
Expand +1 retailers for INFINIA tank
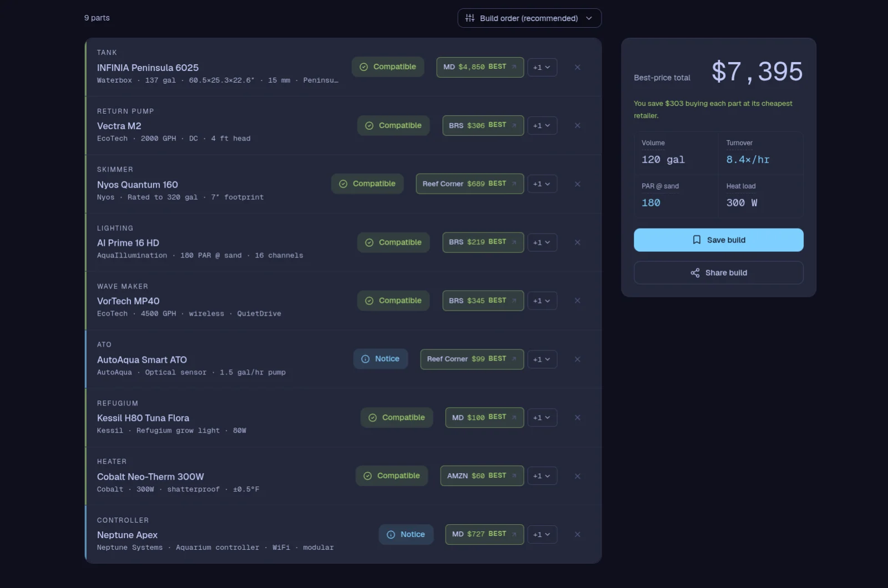[x=542, y=67]
